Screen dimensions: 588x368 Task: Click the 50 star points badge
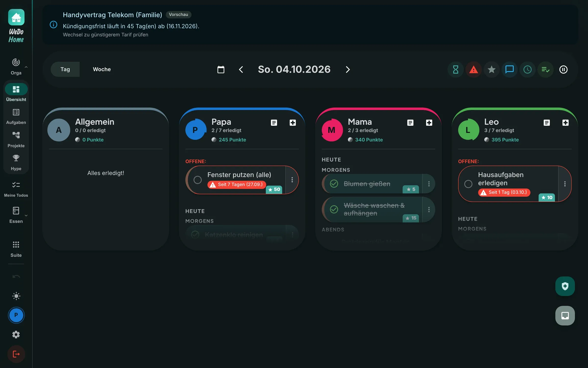274,189
